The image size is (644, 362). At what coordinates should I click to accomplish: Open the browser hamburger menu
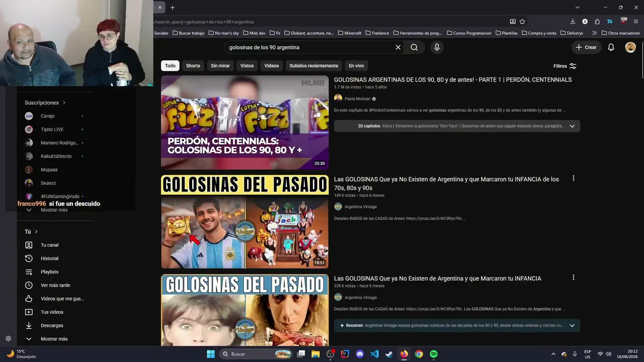[x=636, y=22]
